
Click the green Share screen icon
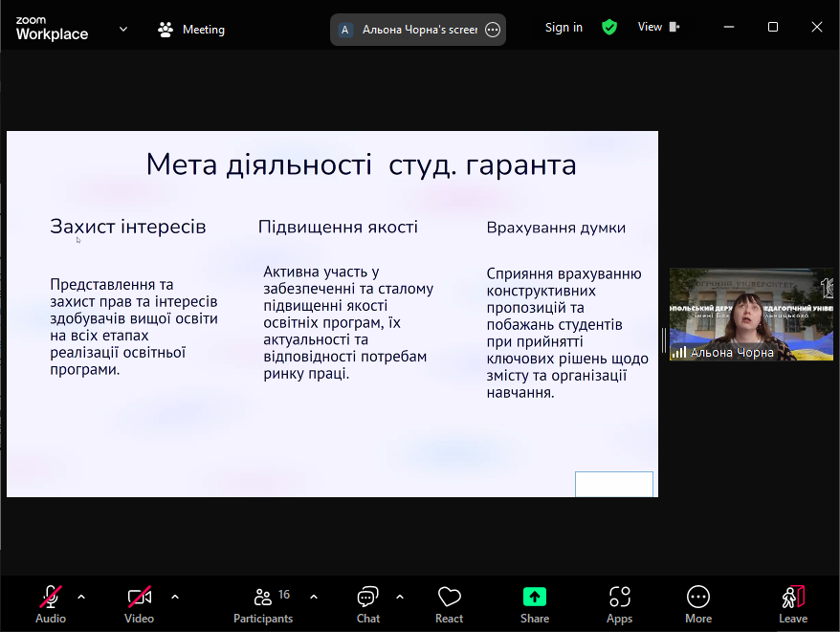pos(535,597)
